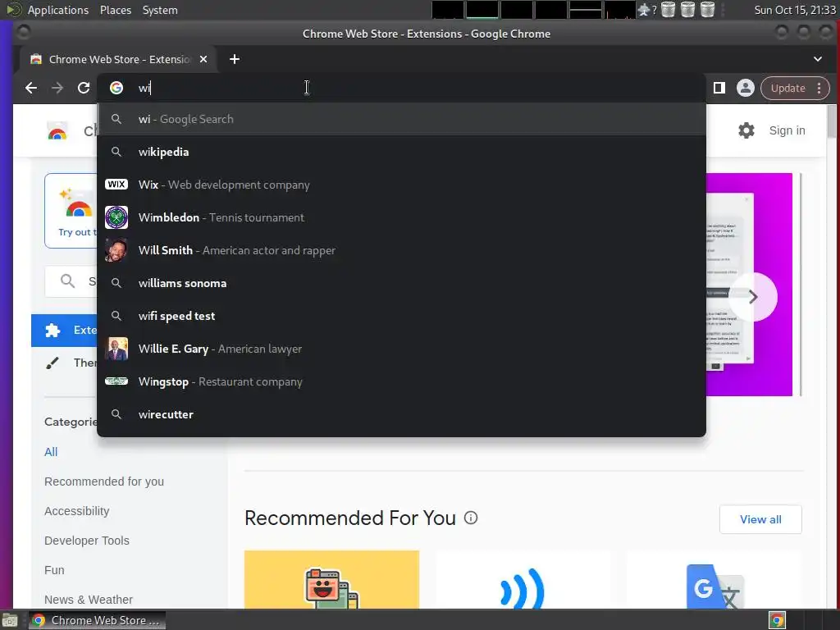Click the Will Smith suggestion photo
This screenshot has width=840, height=630.
116,250
